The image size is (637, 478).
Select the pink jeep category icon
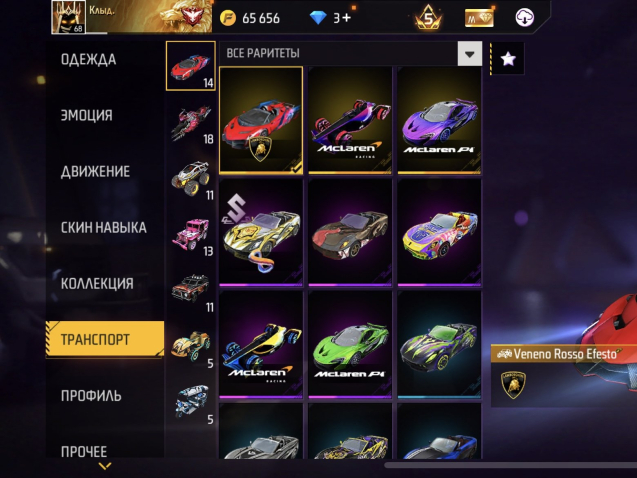[x=191, y=235]
